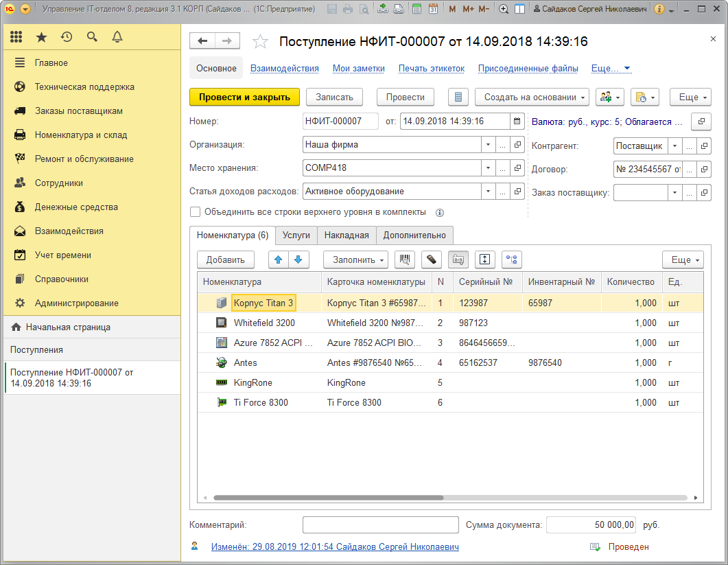The width and height of the screenshot is (728, 565).
Task: Open Ремонт и обслуживание section
Action: point(92,159)
